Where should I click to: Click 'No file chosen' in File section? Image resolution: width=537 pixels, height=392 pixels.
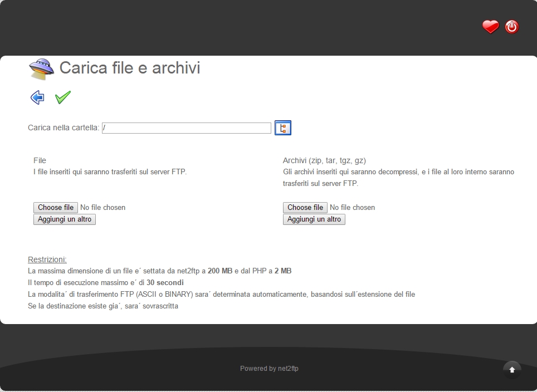(x=102, y=208)
